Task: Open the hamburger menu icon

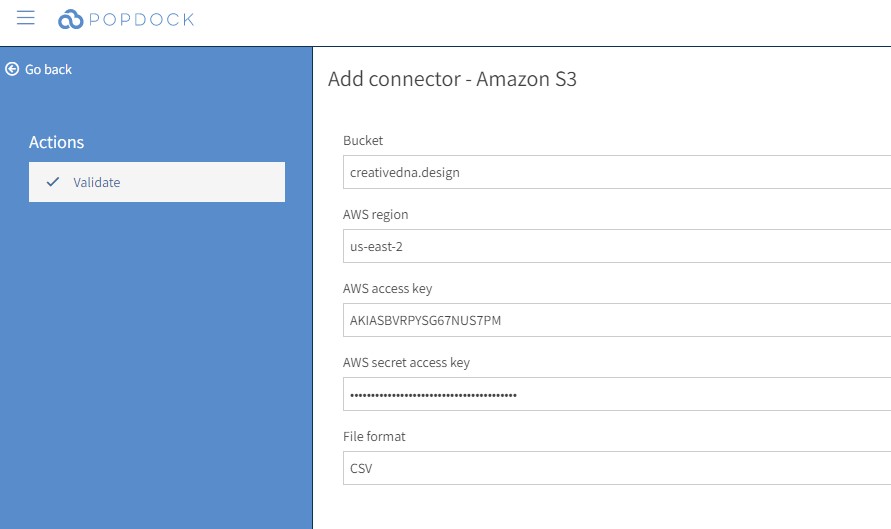Action: (26, 18)
